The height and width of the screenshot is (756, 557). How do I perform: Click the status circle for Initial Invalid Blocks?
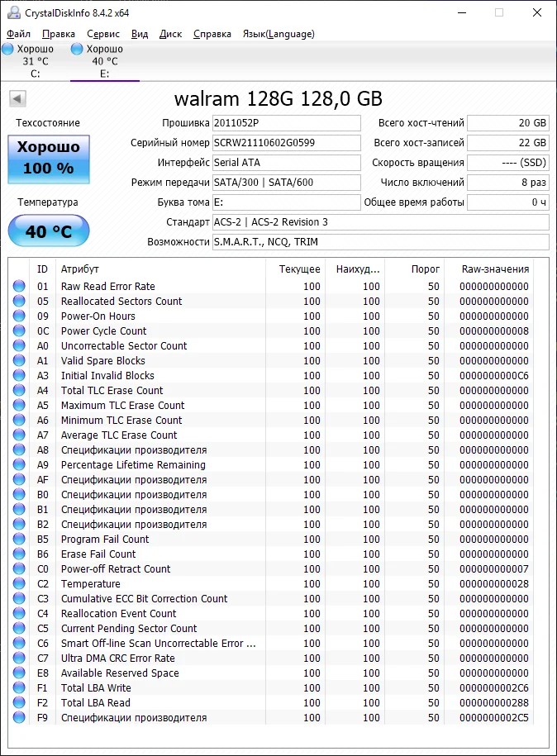[19, 375]
